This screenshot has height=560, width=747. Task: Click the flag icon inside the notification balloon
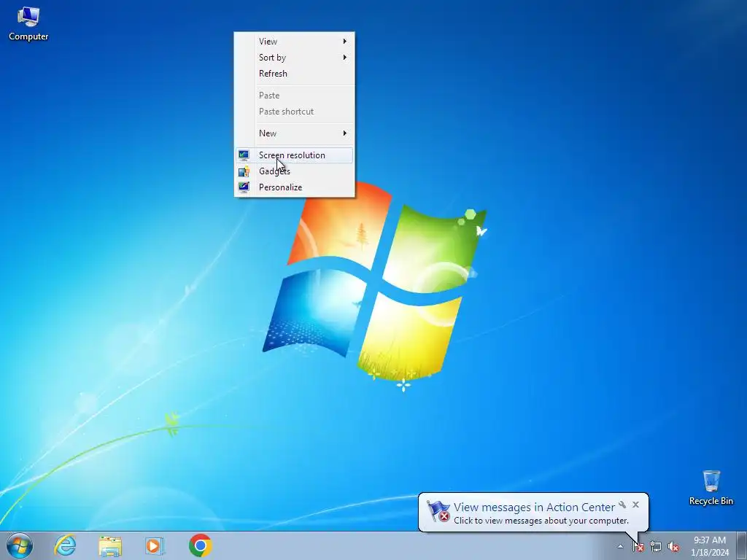[438, 511]
